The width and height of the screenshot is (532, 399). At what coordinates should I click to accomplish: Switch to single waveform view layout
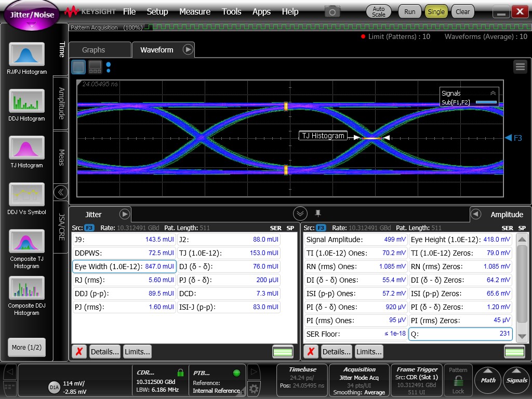tap(78, 66)
